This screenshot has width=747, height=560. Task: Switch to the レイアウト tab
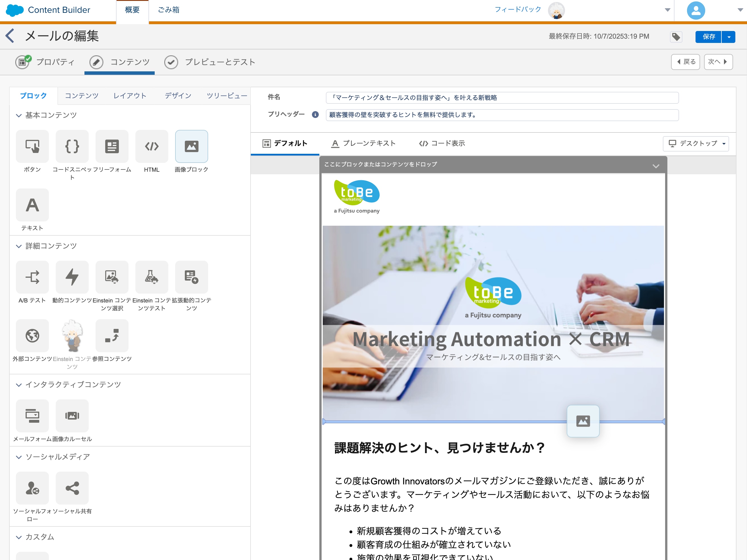[130, 96]
